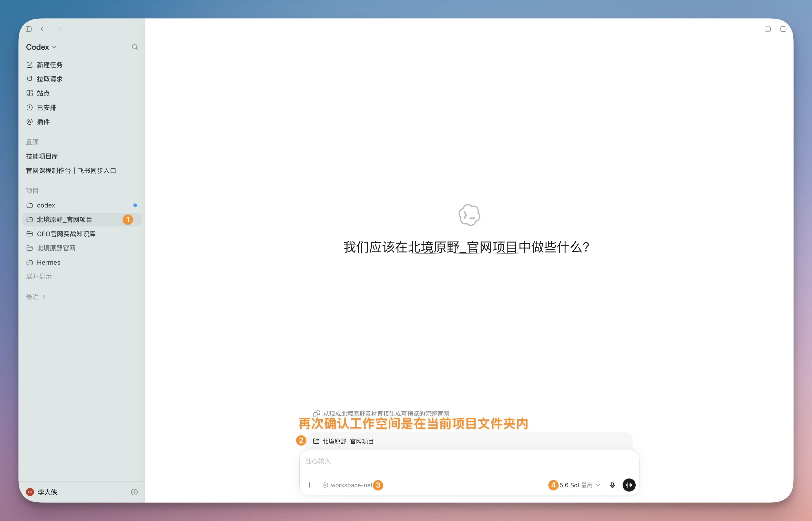Open 拉取请求 pull requests
The image size is (812, 521).
(x=82, y=79)
